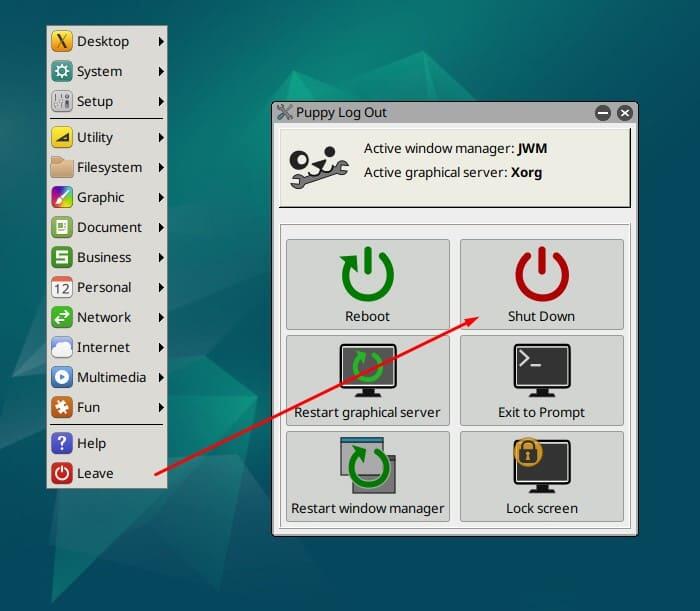Click the Xorg graphical server text
Viewport: 700px width, 611px height.
tap(526, 172)
